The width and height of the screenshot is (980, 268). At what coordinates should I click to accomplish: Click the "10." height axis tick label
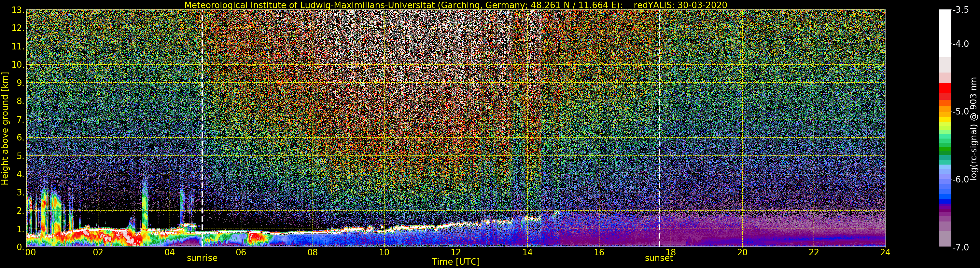(x=18, y=65)
